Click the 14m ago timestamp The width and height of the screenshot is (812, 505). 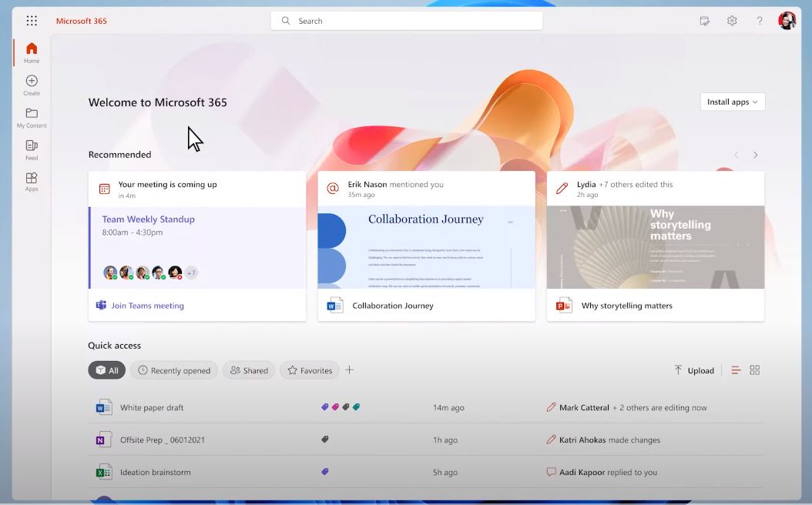(x=448, y=407)
